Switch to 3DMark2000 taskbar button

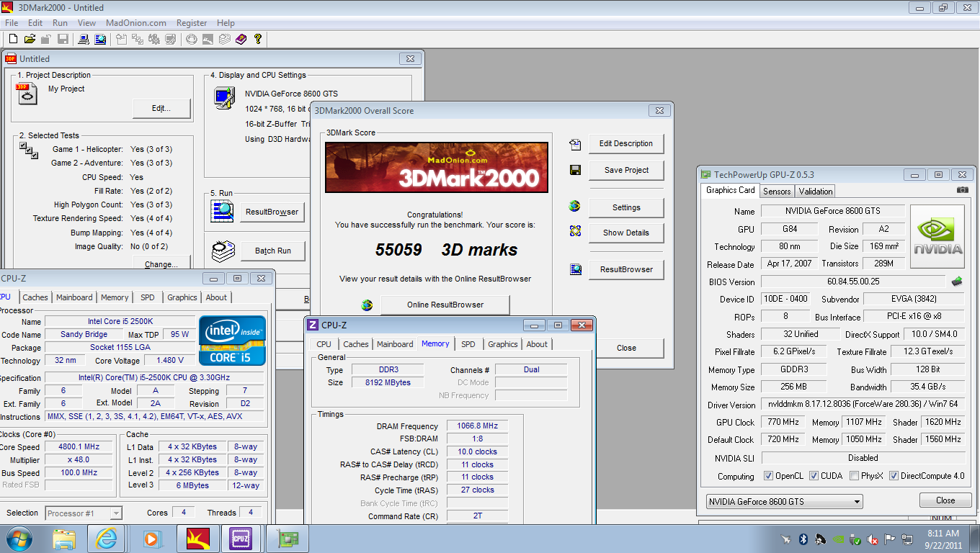(x=197, y=539)
